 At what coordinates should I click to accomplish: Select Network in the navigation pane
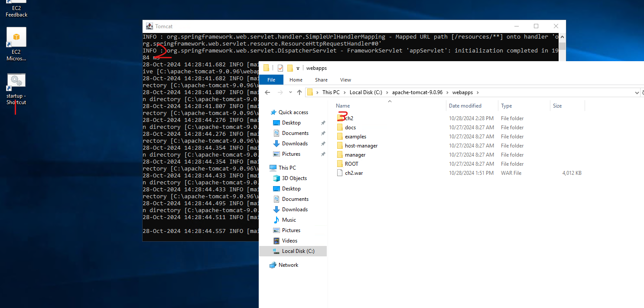click(x=288, y=265)
